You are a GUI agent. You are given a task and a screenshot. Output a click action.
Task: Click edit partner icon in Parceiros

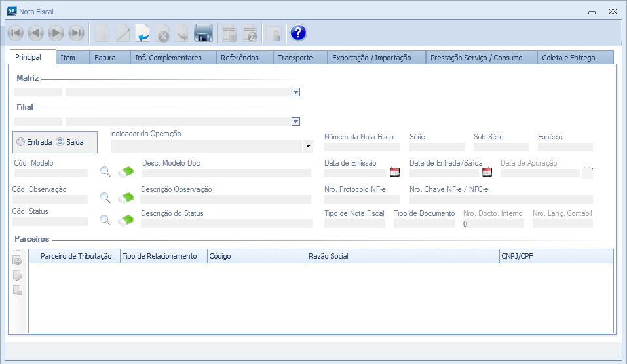pyautogui.click(x=17, y=276)
